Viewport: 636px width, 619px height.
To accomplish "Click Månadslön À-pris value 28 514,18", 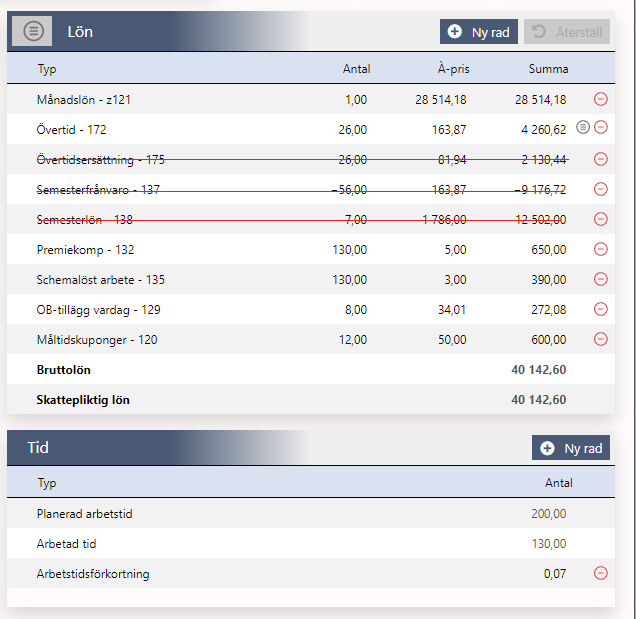I will (441, 100).
